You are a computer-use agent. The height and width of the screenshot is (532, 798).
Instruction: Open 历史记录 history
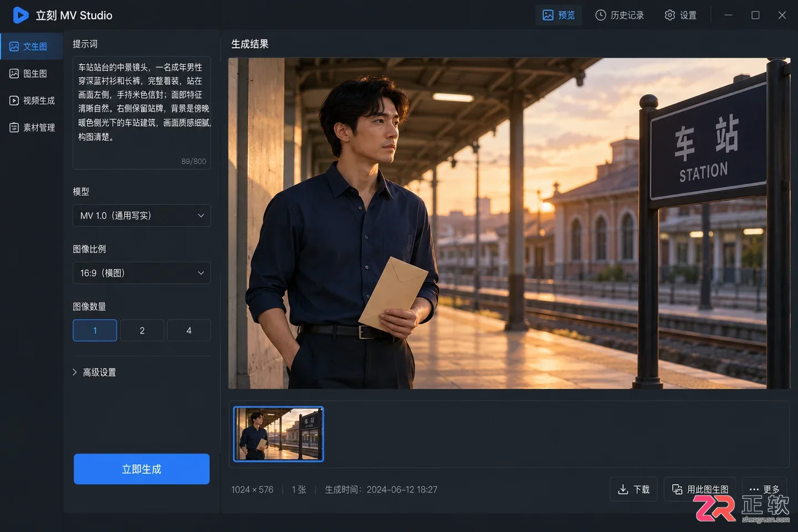coord(620,15)
